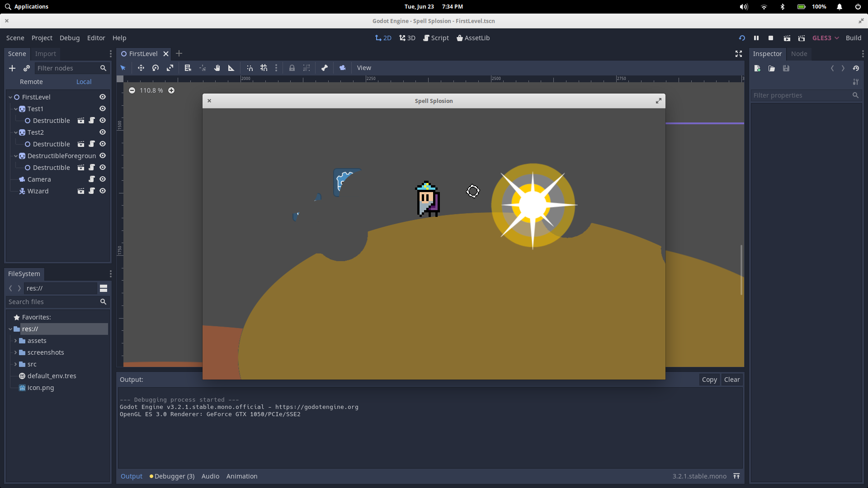The height and width of the screenshot is (488, 868).
Task: Open the GLES3 renderer dropdown
Action: 826,38
